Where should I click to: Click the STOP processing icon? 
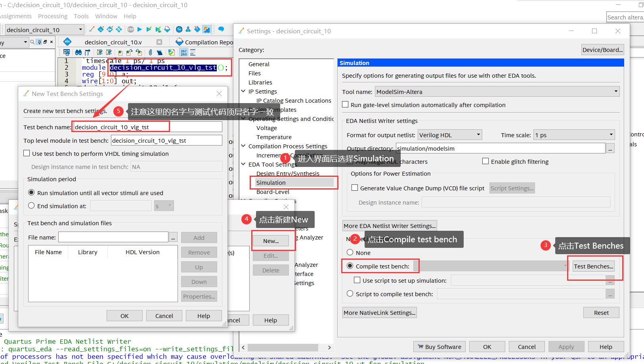click(x=131, y=29)
